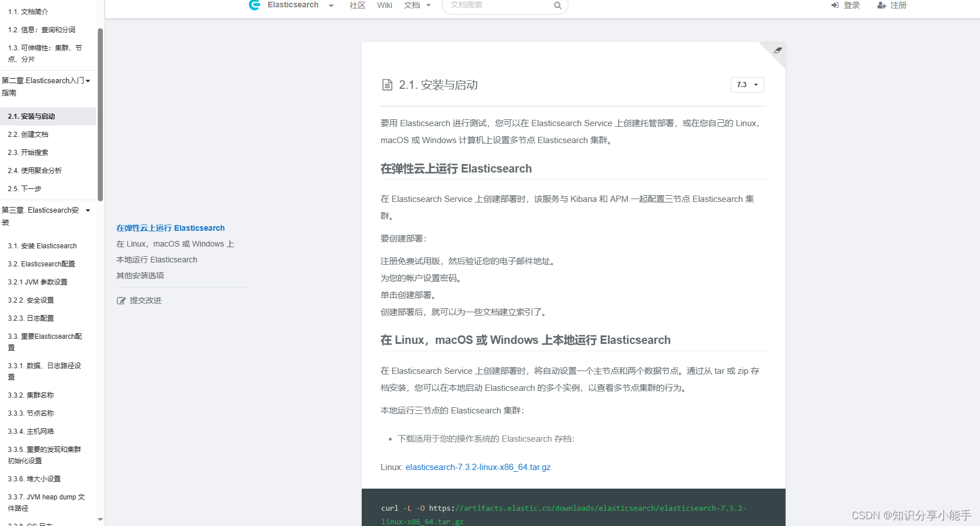Collapse 第三章 Elasticsearch安装 section

click(88, 210)
